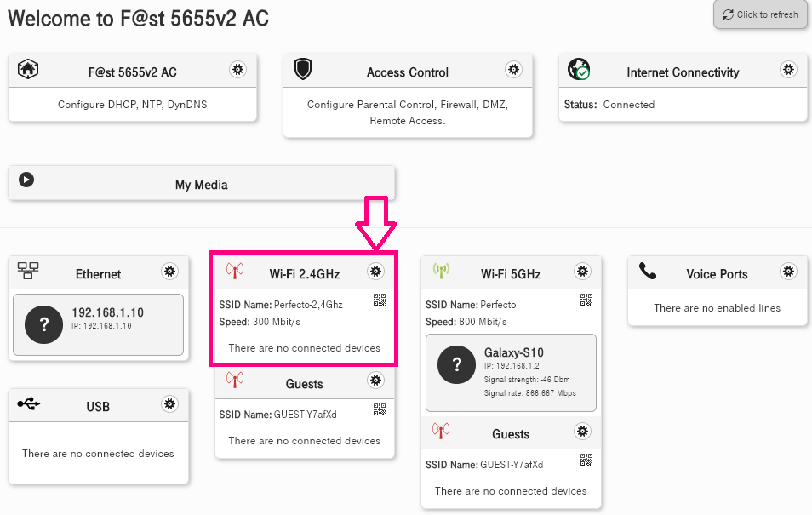The width and height of the screenshot is (812, 515).
Task: Show QR code for Perfecto SSID
Action: coord(586,300)
